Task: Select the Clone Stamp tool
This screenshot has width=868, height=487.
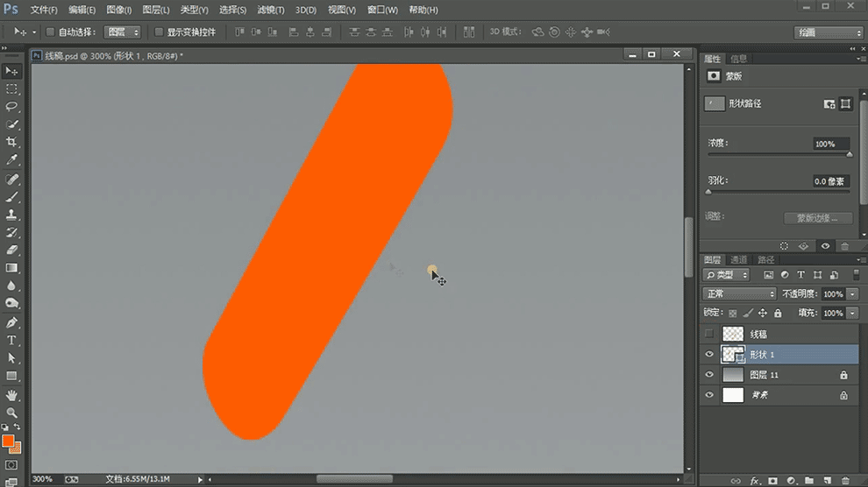Action: click(x=11, y=215)
